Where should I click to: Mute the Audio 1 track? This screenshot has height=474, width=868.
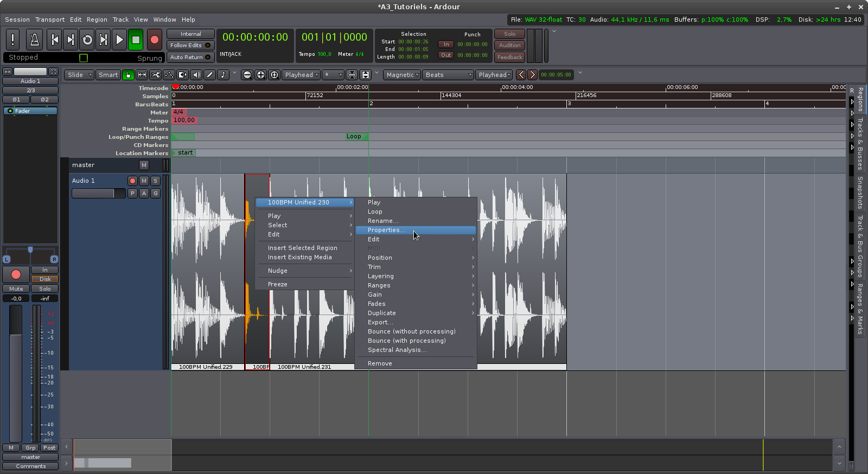pyautogui.click(x=144, y=181)
